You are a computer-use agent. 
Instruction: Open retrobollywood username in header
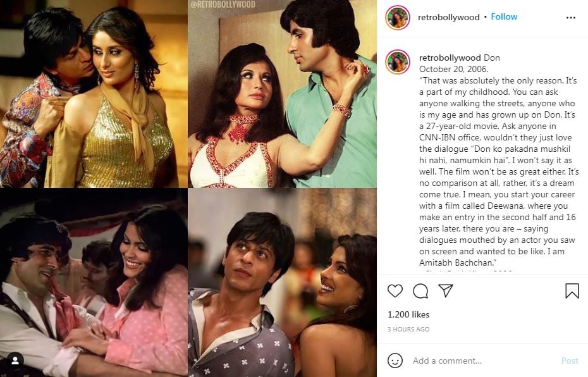tap(448, 17)
